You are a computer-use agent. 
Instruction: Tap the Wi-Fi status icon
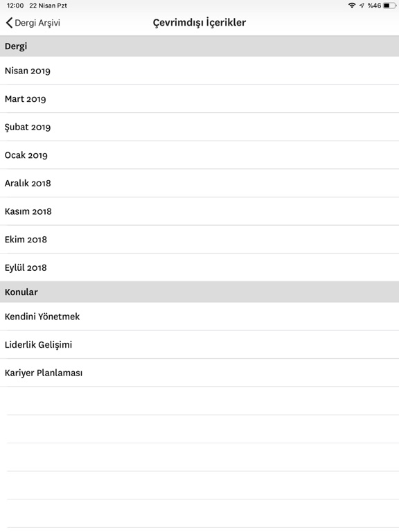click(x=352, y=6)
